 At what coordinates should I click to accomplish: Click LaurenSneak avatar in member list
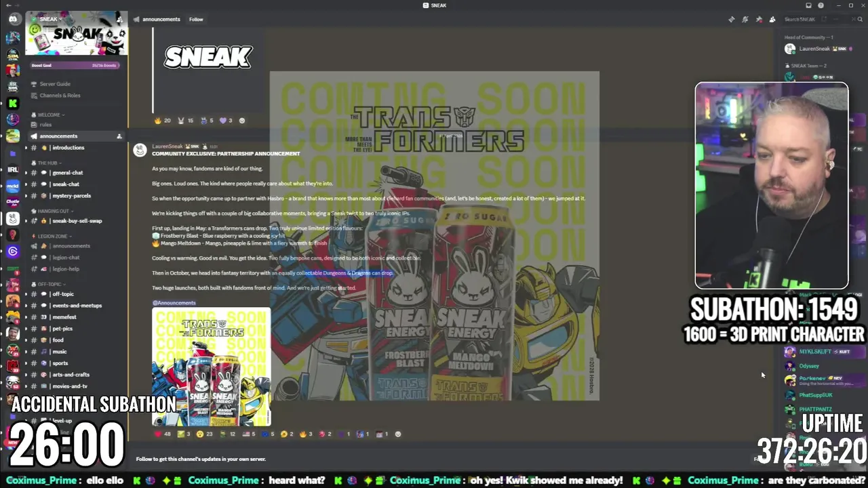coord(790,49)
